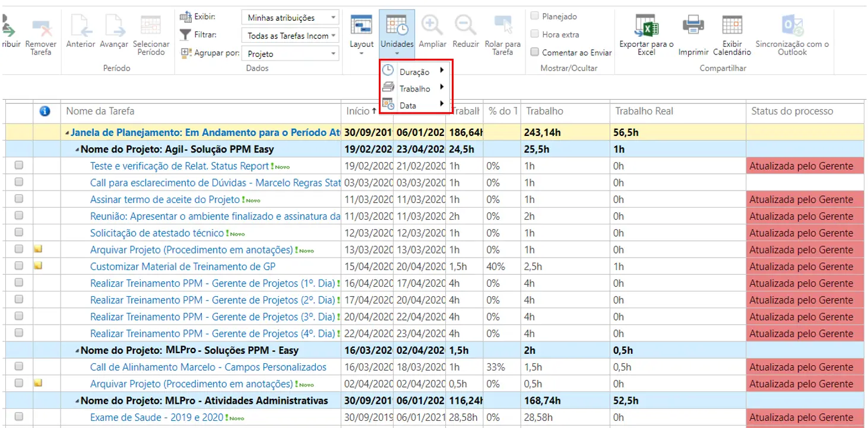Expand the Duração submenu arrow
Image resolution: width=868 pixels, height=428 pixels.
point(442,71)
